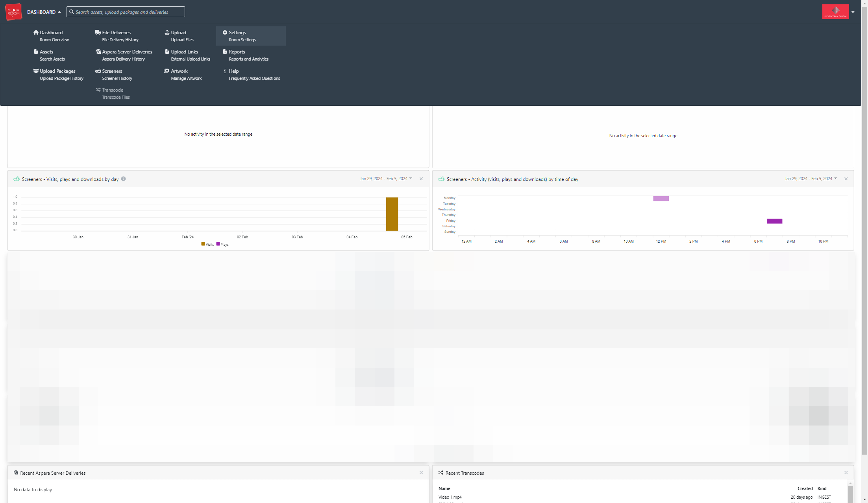The height and width of the screenshot is (503, 868).
Task: Open date range dropdown on Activity by time chart
Action: pos(811,179)
